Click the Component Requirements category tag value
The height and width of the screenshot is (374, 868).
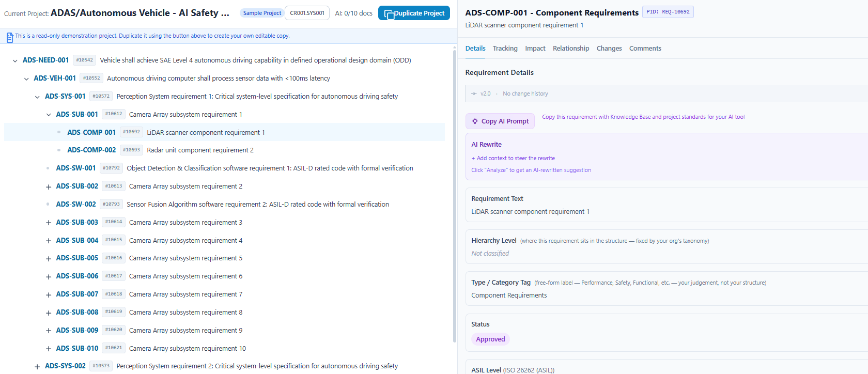[509, 295]
